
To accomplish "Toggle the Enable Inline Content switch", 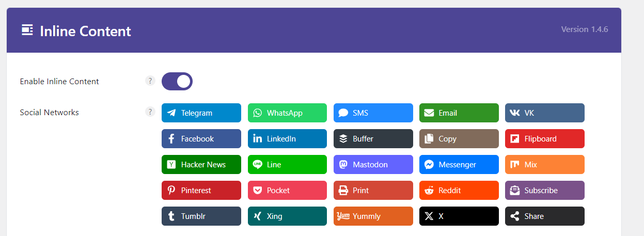I will [x=177, y=82].
